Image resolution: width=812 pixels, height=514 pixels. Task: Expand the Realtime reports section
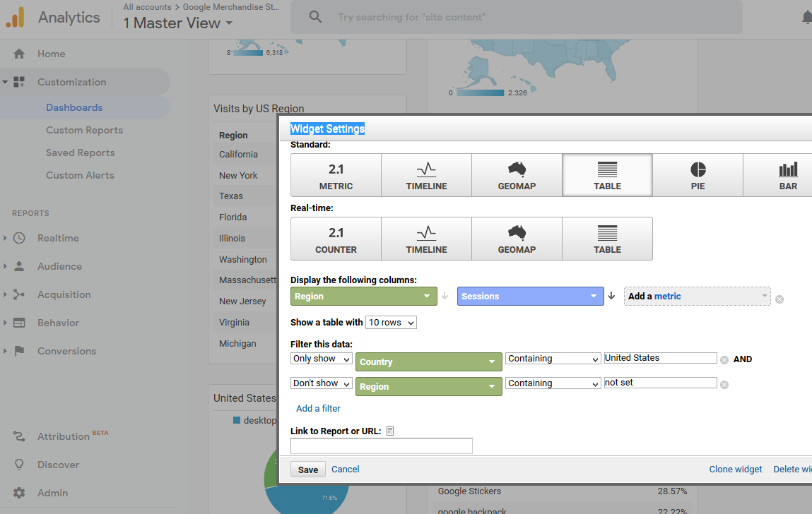pos(5,238)
